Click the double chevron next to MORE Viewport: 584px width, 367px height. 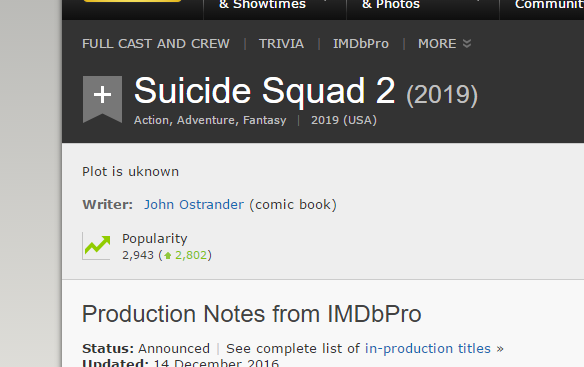467,44
